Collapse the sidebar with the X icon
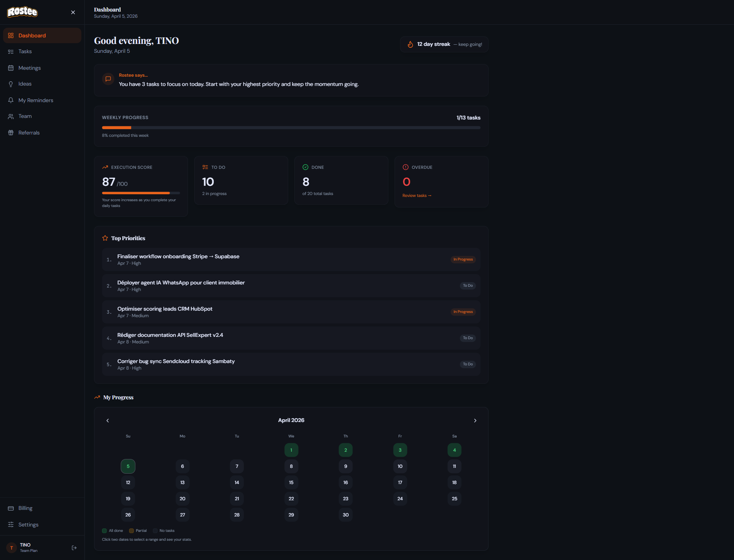This screenshot has width=734, height=560. pos(73,12)
